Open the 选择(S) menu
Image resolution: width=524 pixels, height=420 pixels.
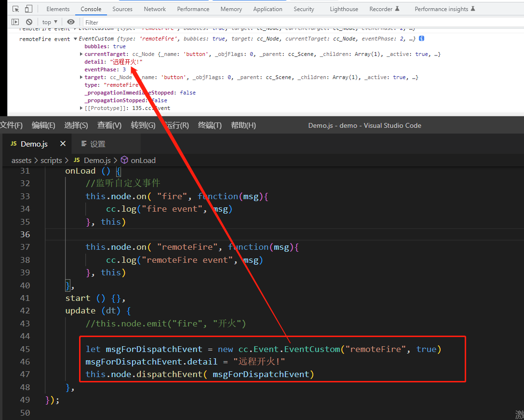tap(76, 125)
